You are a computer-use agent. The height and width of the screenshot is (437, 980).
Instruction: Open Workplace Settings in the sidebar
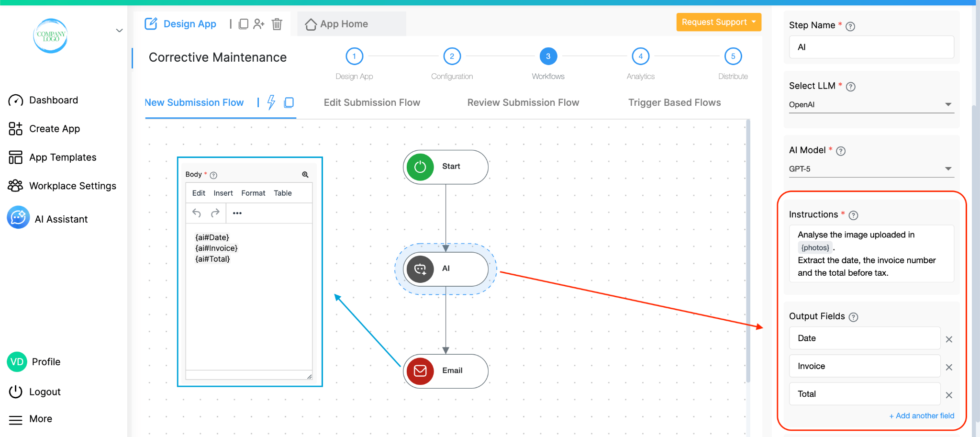(x=62, y=186)
